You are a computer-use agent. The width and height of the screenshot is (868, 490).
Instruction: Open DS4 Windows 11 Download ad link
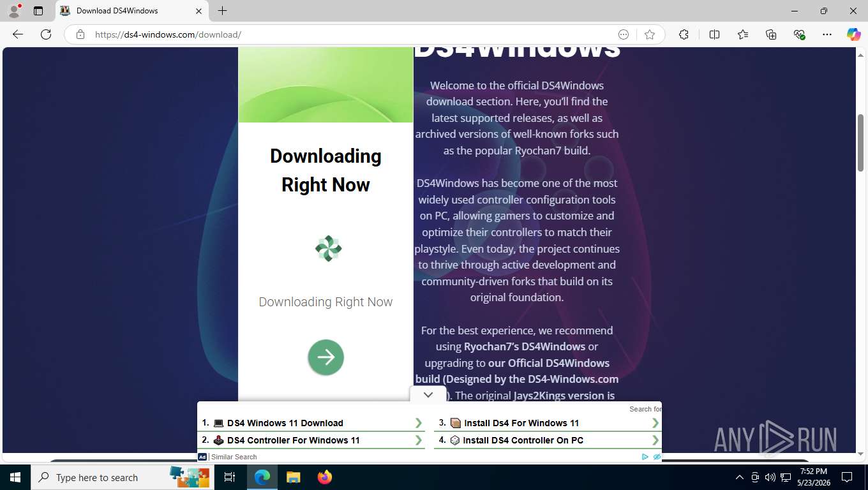(285, 423)
